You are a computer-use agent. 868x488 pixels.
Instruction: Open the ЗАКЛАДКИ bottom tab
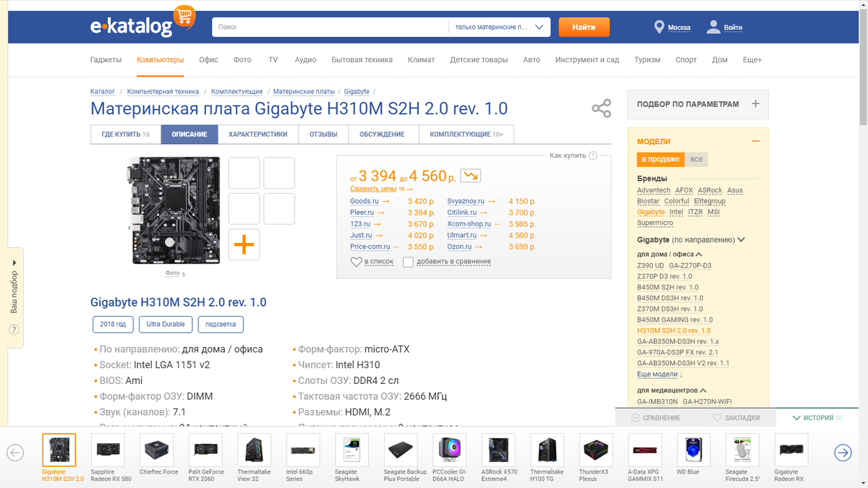tap(736, 418)
